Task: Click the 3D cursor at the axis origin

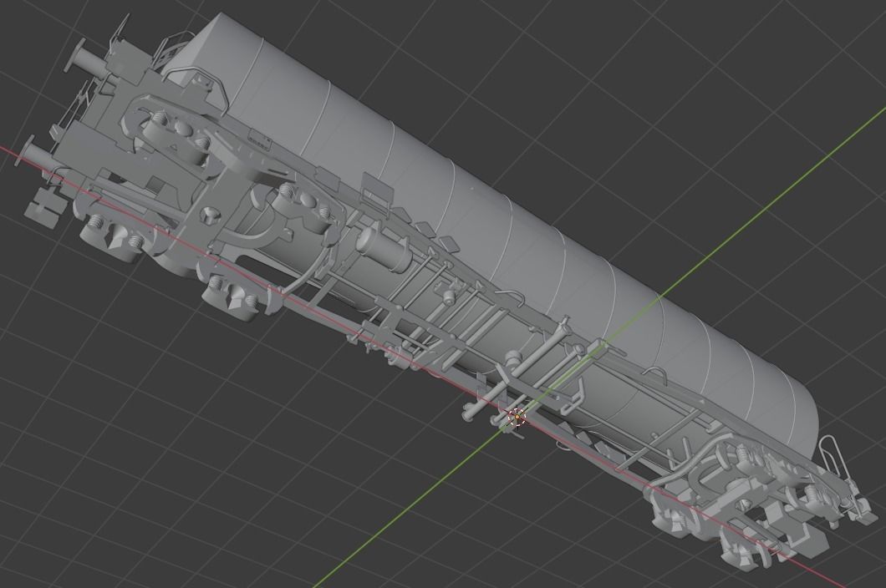Action: (517, 418)
